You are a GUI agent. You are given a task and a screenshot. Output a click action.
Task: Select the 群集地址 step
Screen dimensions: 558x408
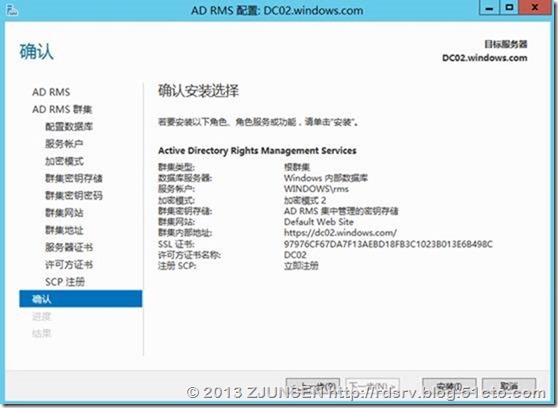tap(64, 230)
